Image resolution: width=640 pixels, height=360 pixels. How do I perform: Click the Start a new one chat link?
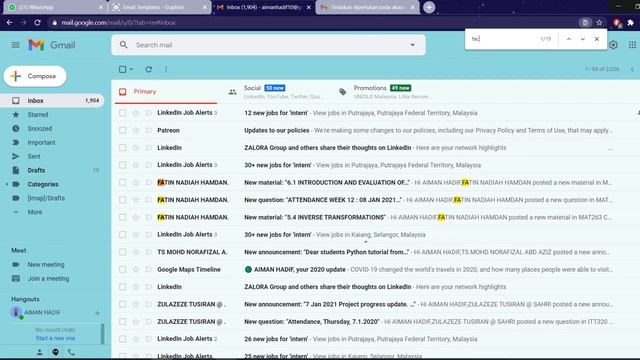[55, 338]
